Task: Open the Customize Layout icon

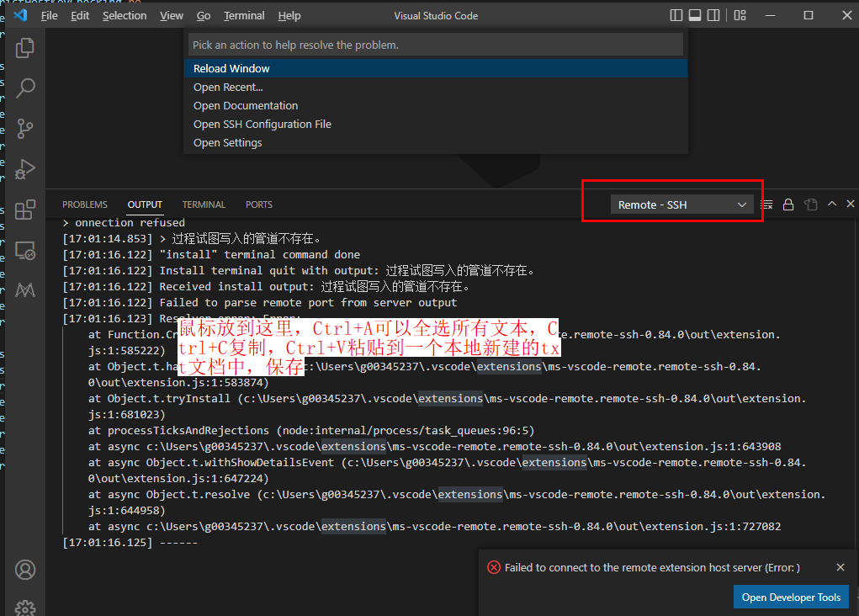Action: tap(740, 15)
